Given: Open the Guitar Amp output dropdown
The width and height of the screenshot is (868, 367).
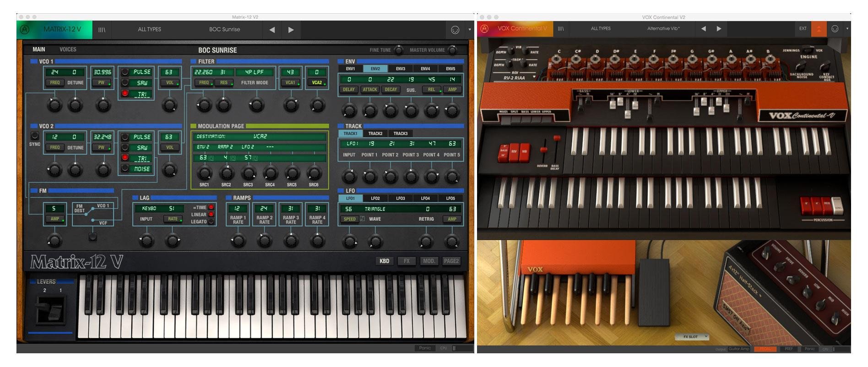Looking at the screenshot, I should pyautogui.click(x=739, y=349).
